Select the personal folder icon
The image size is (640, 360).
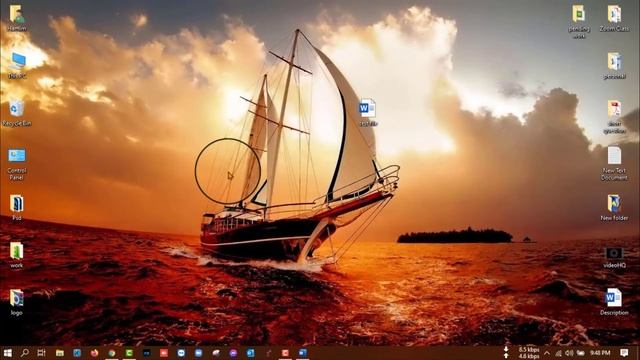coord(614,65)
